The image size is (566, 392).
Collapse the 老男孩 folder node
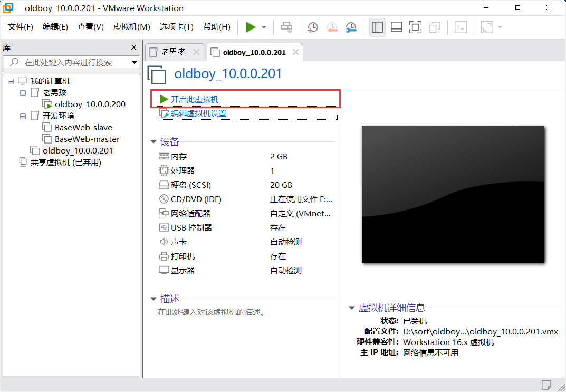click(23, 93)
